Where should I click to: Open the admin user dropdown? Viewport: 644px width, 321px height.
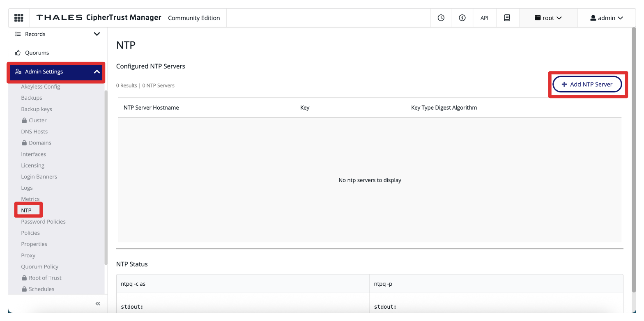[x=606, y=18]
